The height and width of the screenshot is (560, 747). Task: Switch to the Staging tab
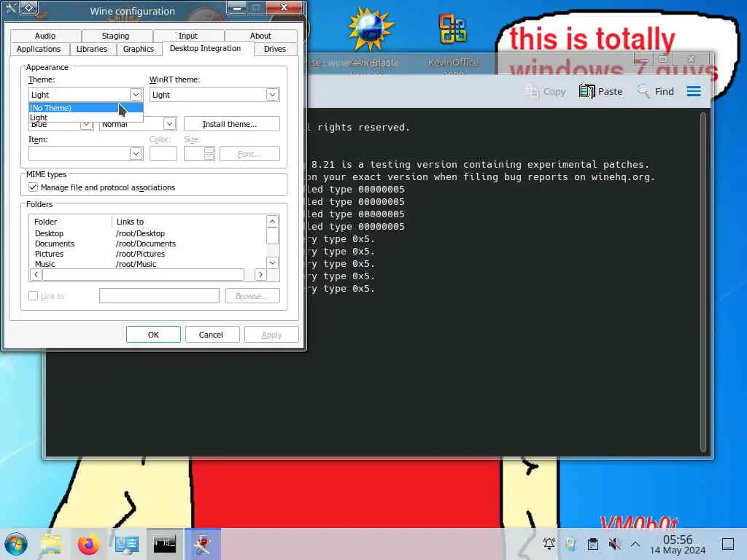[116, 36]
